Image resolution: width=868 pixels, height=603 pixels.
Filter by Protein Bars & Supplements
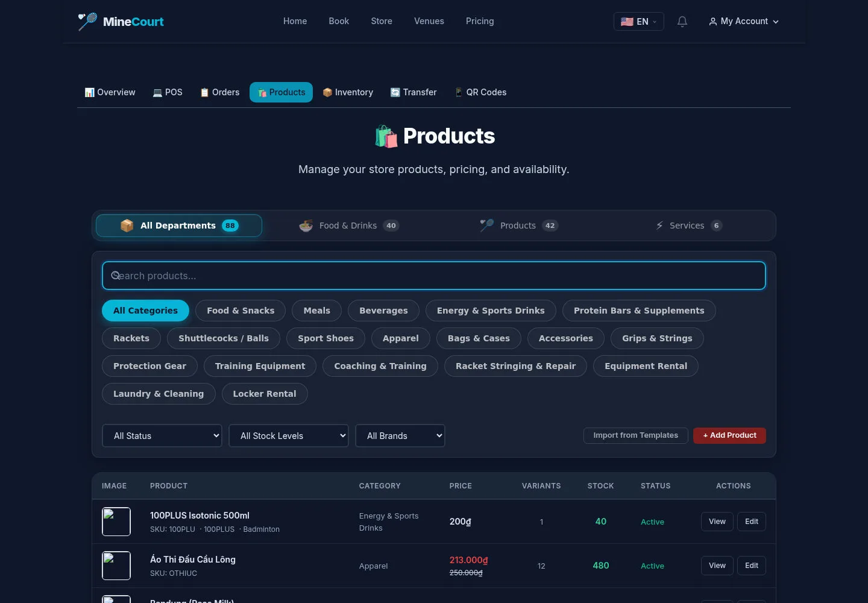pyautogui.click(x=639, y=311)
